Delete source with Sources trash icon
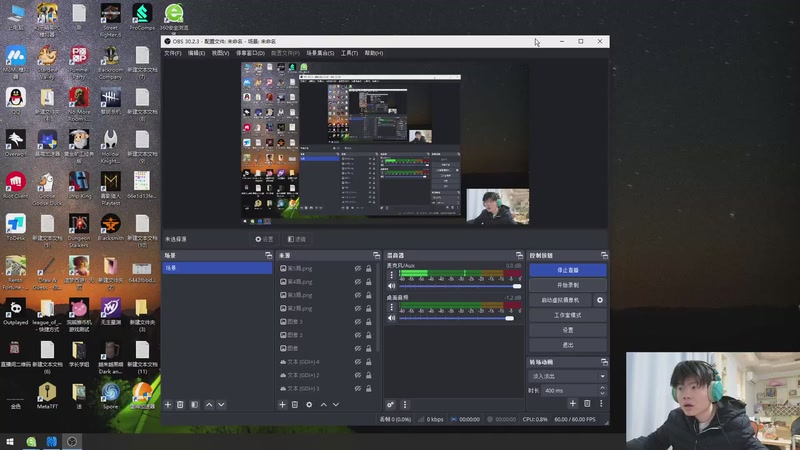This screenshot has height=450, width=800. (x=295, y=405)
